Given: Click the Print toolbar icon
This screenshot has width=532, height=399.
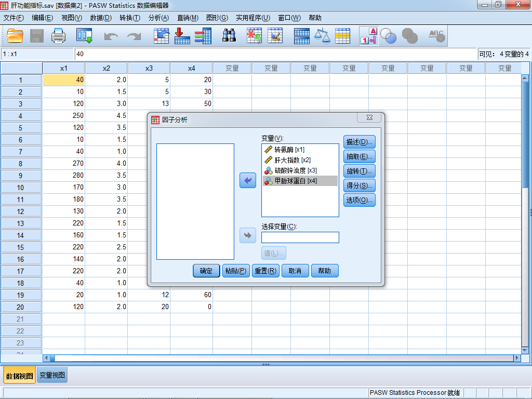Looking at the screenshot, I should pyautogui.click(x=58, y=36).
